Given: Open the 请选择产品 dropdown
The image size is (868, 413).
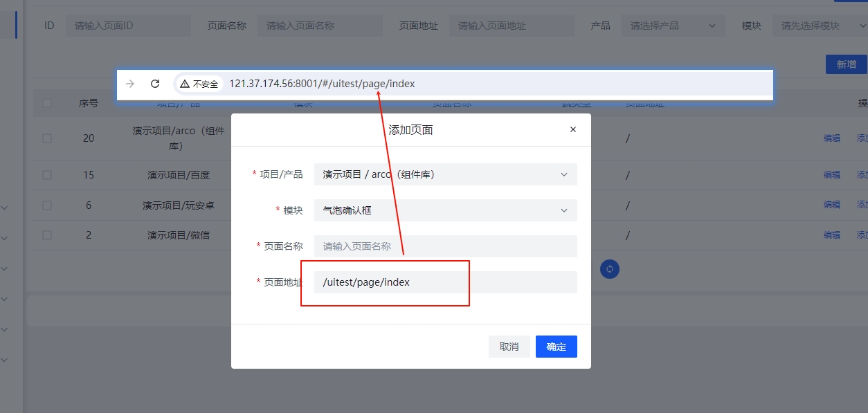Looking at the screenshot, I should click(672, 25).
